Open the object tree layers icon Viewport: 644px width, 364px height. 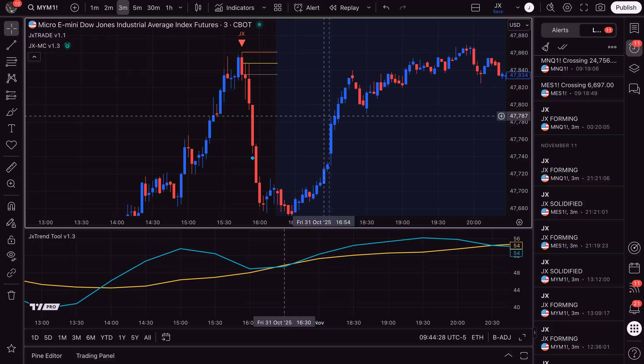[634, 68]
